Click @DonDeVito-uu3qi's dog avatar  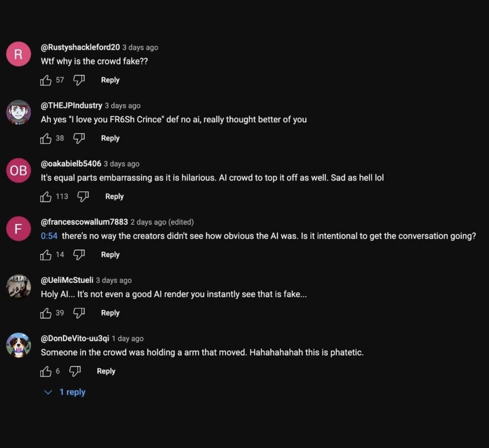click(x=18, y=345)
